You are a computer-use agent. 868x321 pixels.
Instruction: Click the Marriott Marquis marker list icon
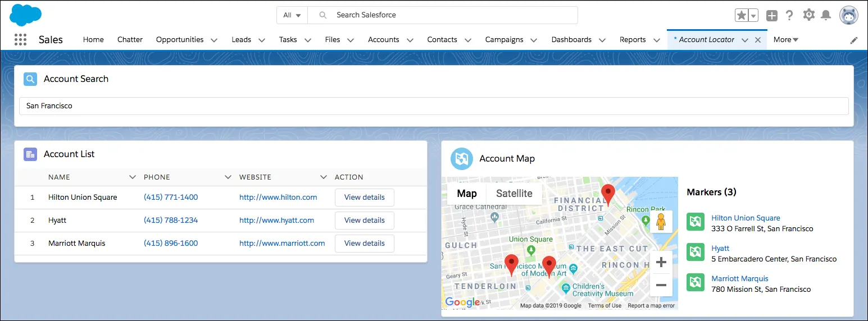click(x=696, y=282)
